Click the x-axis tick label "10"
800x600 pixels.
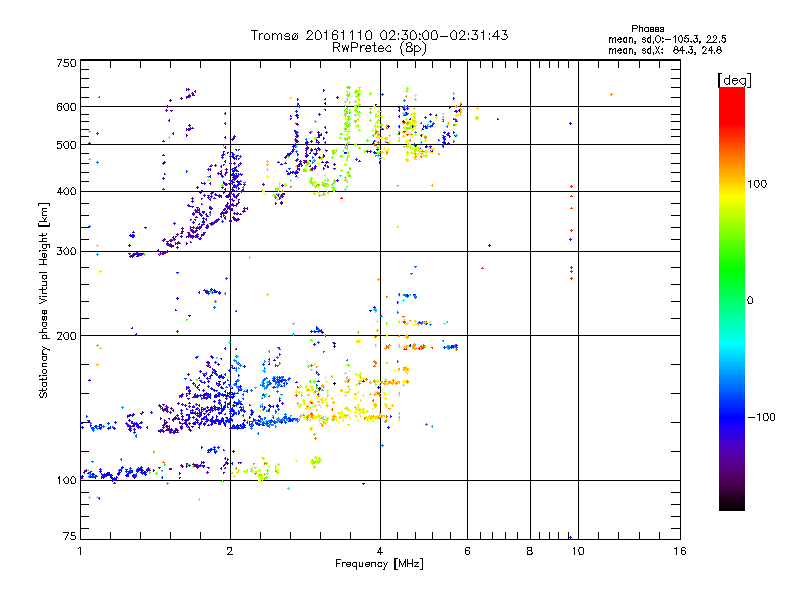578,551
